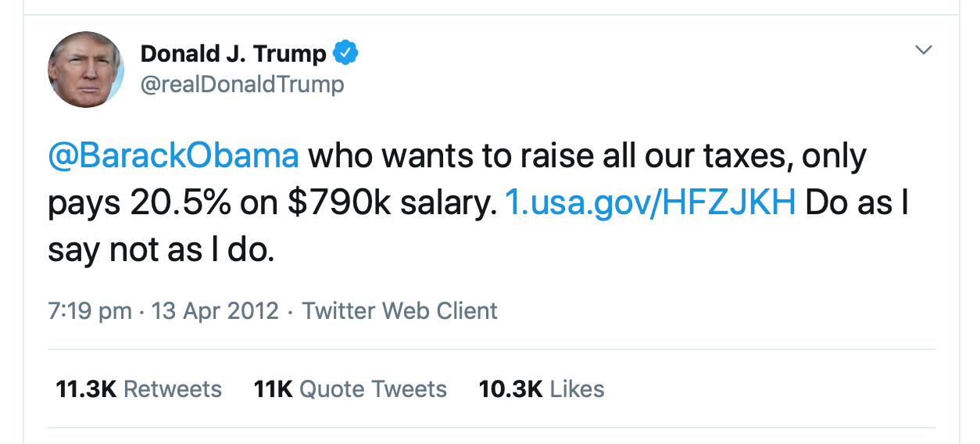The height and width of the screenshot is (444, 980).
Task: Open the tweet options chevron menu
Action: (x=923, y=50)
